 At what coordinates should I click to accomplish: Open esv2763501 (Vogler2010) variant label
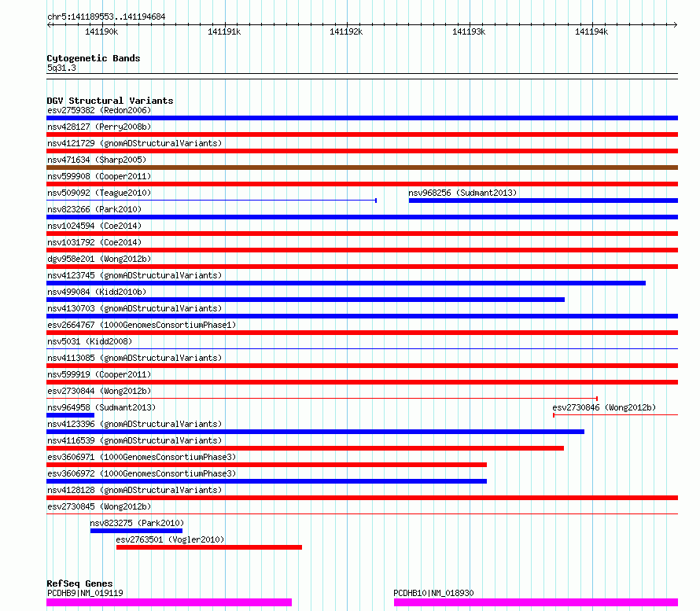click(x=170, y=539)
